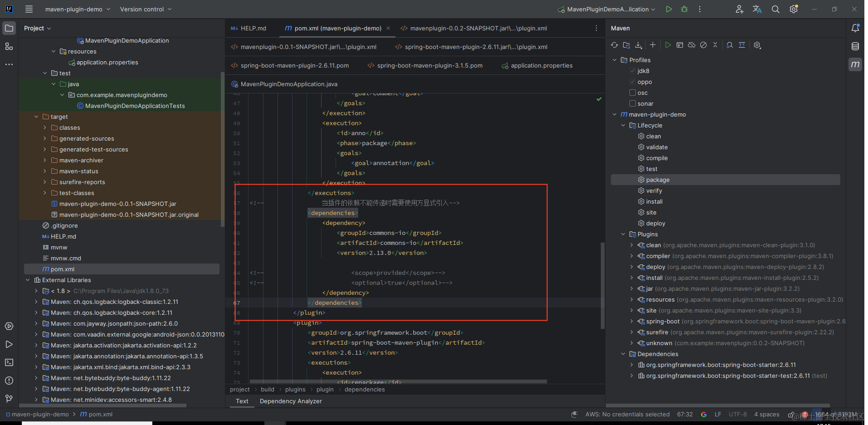The height and width of the screenshot is (425, 868).
Task: Switch to the HELP.md tab
Action: pos(252,28)
